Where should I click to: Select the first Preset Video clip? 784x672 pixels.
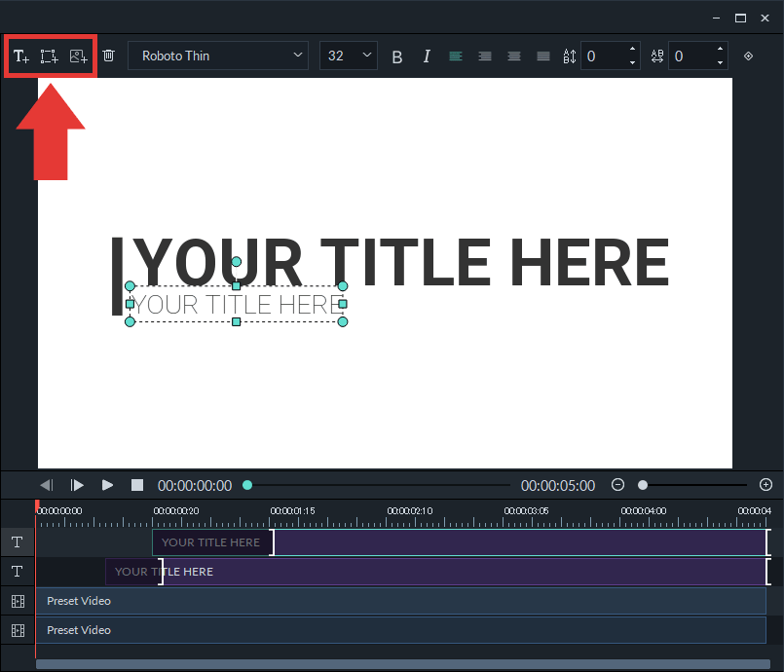[x=401, y=601]
